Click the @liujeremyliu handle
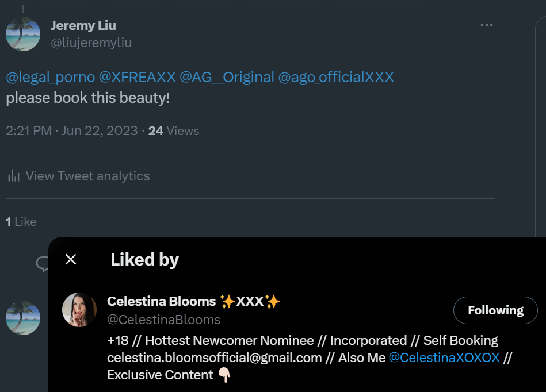Viewport: 546px width, 392px height. pyautogui.click(x=91, y=43)
